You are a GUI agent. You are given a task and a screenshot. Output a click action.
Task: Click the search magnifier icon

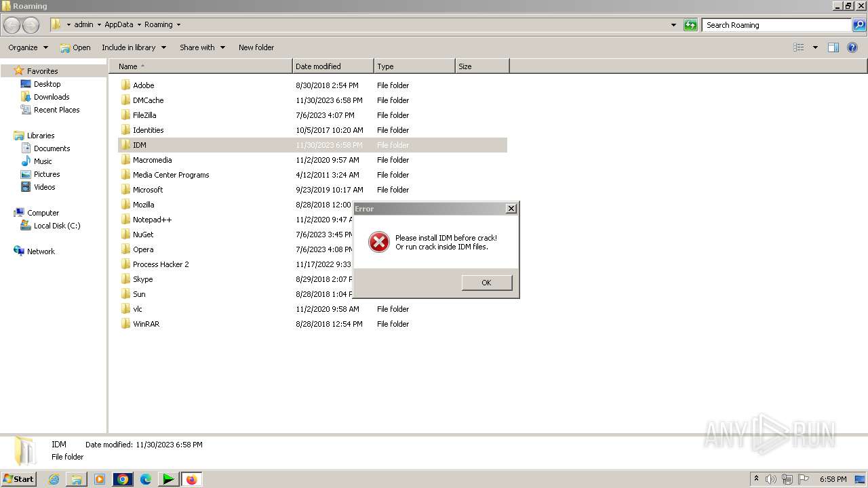859,25
